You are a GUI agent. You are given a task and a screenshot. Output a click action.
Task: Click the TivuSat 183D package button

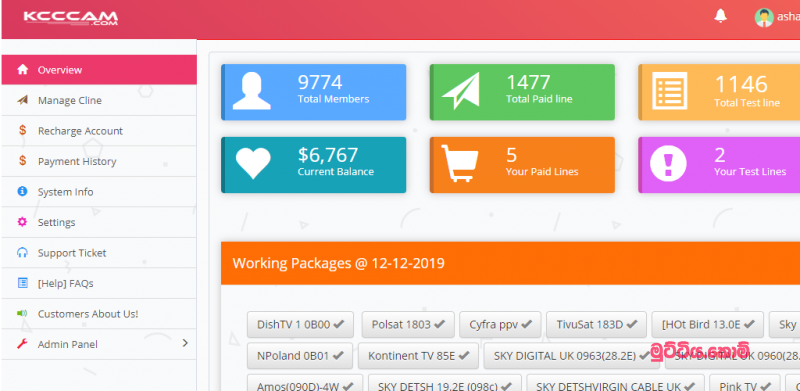(596, 325)
